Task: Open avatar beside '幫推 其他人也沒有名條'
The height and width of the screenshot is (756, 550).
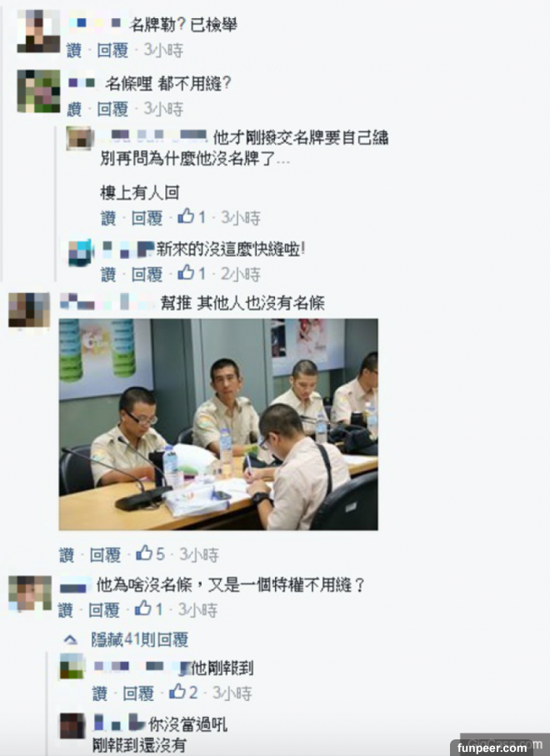Action: click(29, 310)
